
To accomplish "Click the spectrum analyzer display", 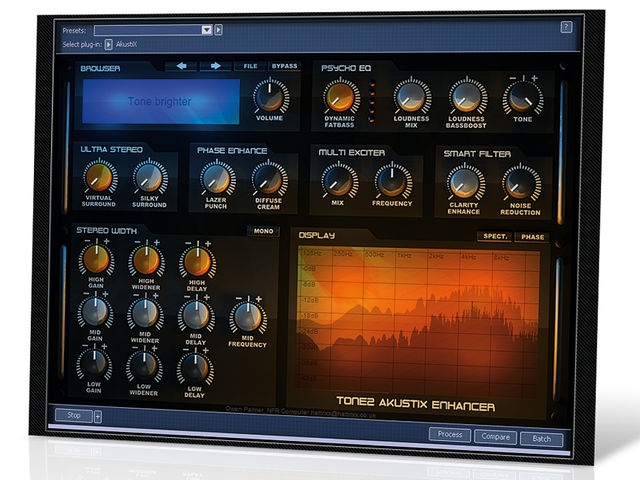I will [x=419, y=320].
